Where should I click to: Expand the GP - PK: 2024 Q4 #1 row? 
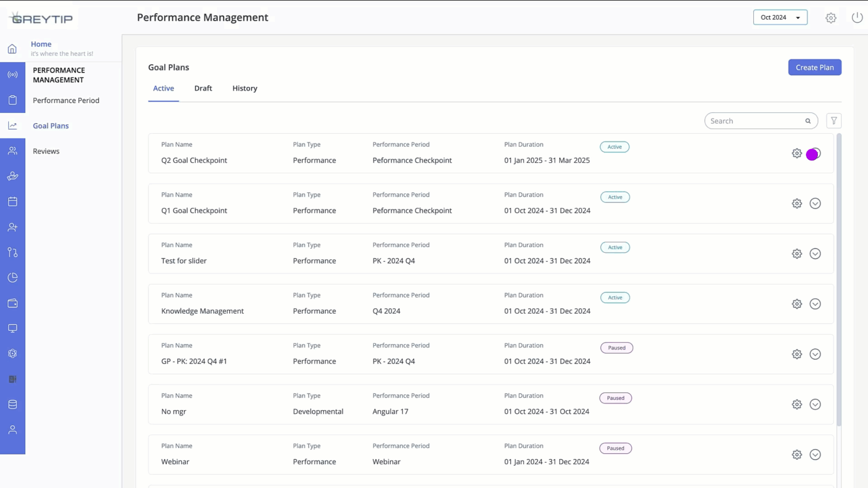(815, 354)
